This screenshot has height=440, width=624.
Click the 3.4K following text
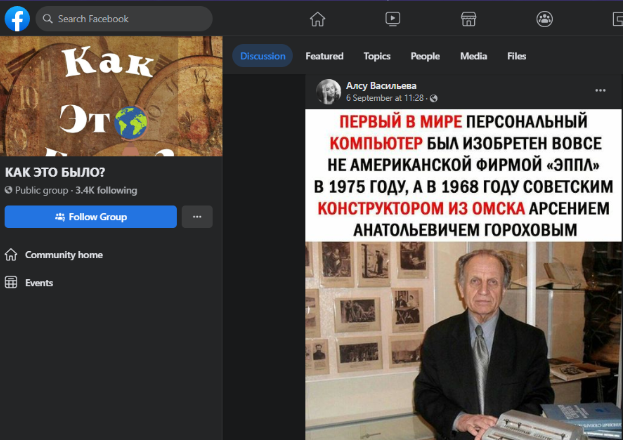tap(106, 191)
